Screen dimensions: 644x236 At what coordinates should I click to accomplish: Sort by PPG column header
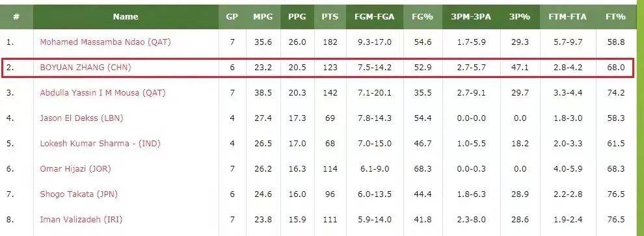(297, 17)
